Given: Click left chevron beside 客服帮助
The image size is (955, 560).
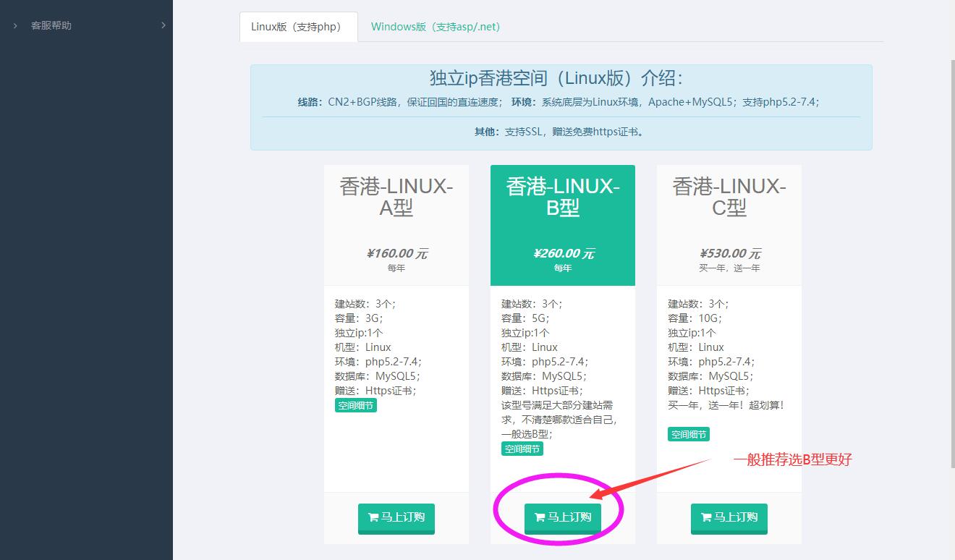Looking at the screenshot, I should [15, 25].
